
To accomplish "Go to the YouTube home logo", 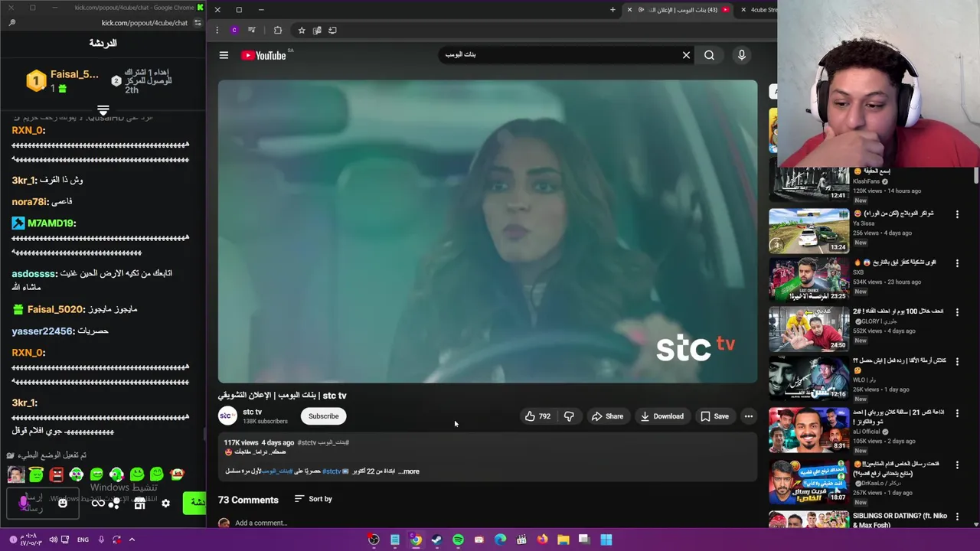I will coord(263,55).
